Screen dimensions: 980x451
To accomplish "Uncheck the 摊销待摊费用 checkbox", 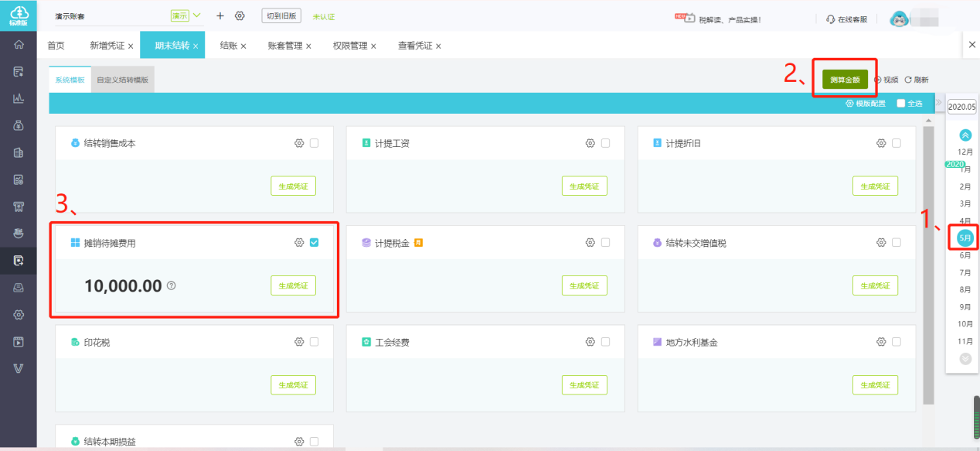I will [x=314, y=242].
